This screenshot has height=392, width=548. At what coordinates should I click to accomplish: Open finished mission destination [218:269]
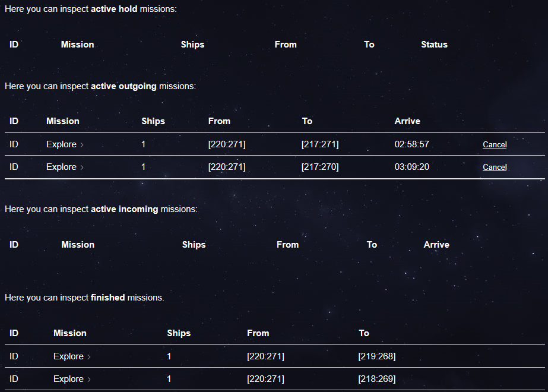(x=377, y=379)
